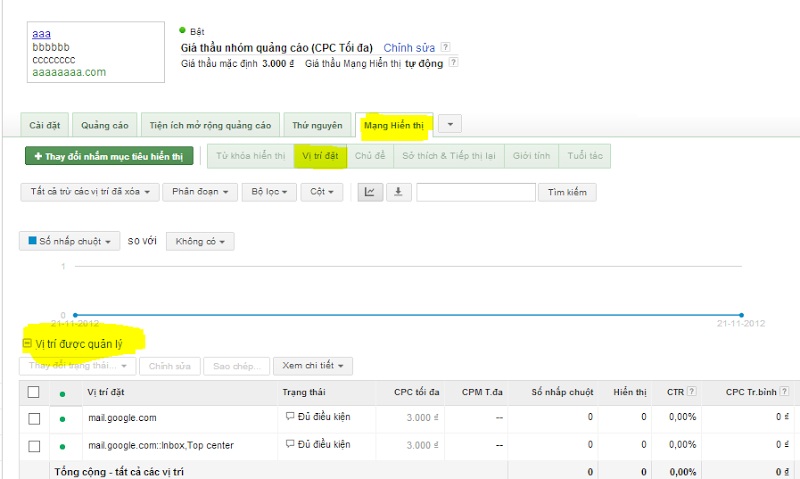Select the Giới tính sub-tab
This screenshot has width=800, height=479.
(x=532, y=156)
